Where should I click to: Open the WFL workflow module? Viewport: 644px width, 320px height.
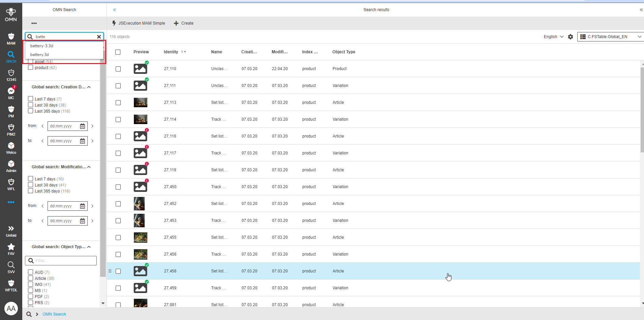coord(11,183)
